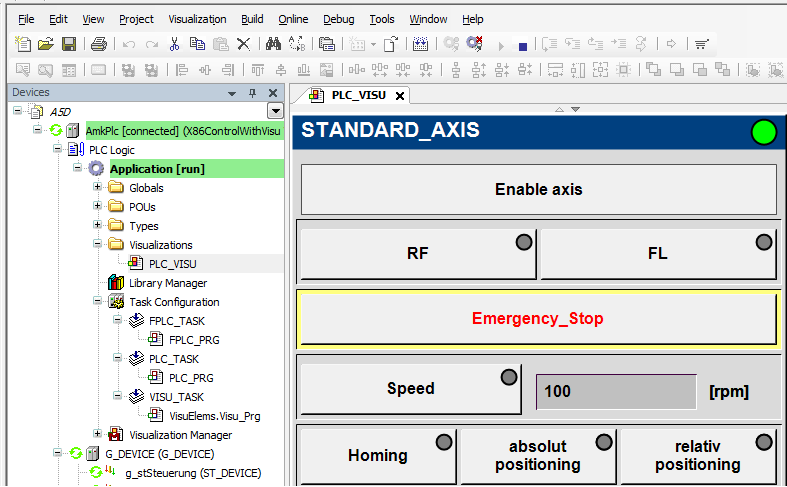Click the Delete X toolbar icon

[243, 44]
